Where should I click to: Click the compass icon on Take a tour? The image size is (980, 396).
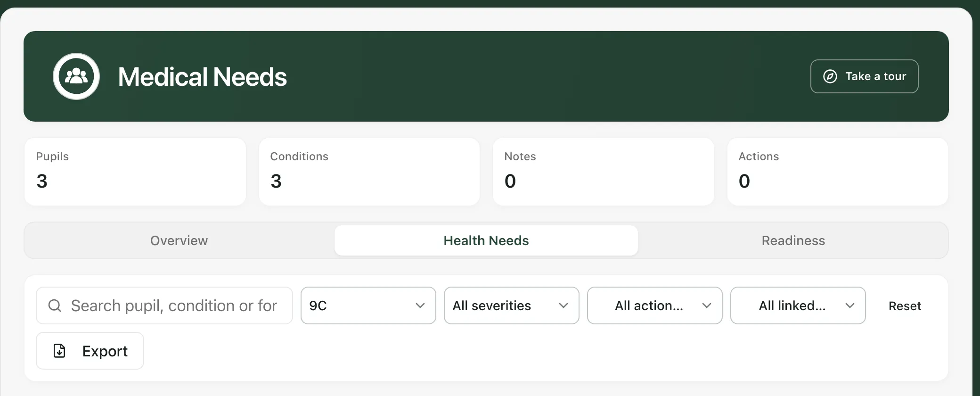[x=830, y=76]
